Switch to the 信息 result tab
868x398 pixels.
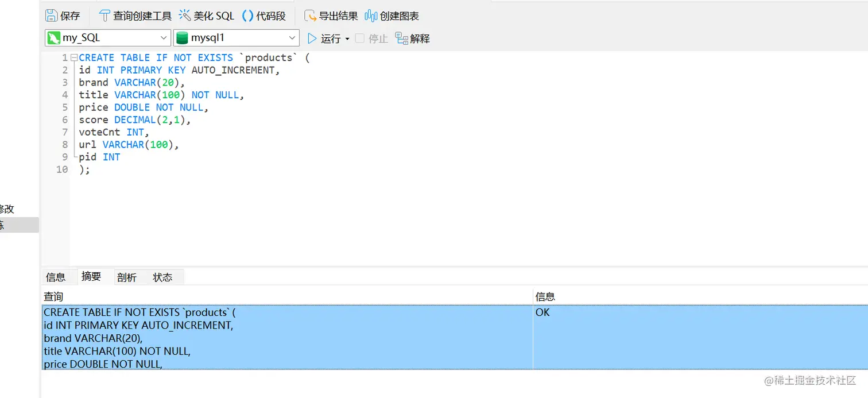[56, 277]
